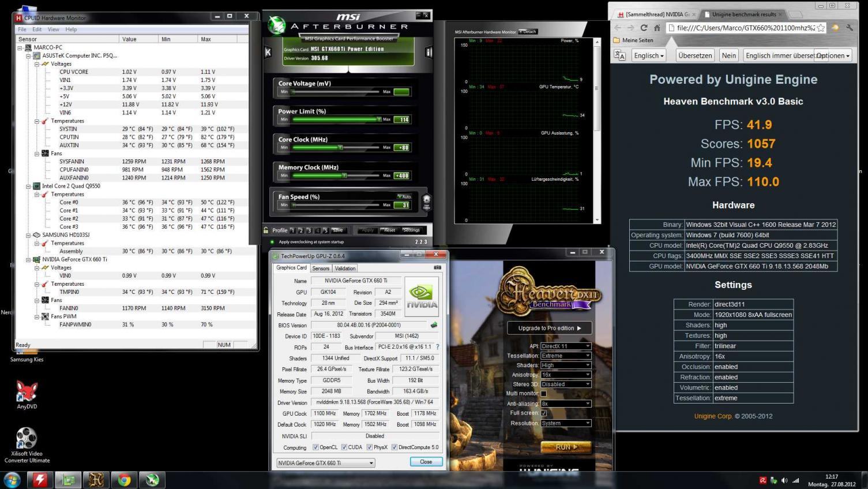Viewport: 868px width, 489px height.
Task: Click the Übersetzen translate button
Action: pyautogui.click(x=695, y=55)
